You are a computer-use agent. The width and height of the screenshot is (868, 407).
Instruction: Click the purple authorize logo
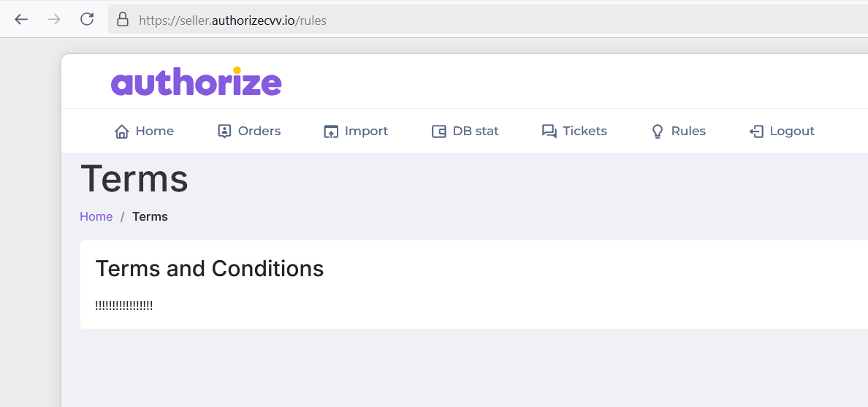click(x=196, y=82)
